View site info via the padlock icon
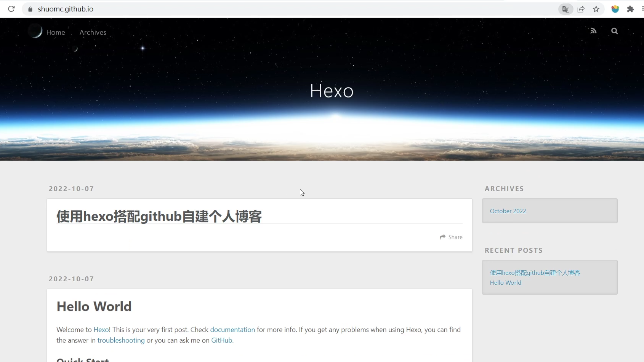The width and height of the screenshot is (644, 362). pos(30,9)
